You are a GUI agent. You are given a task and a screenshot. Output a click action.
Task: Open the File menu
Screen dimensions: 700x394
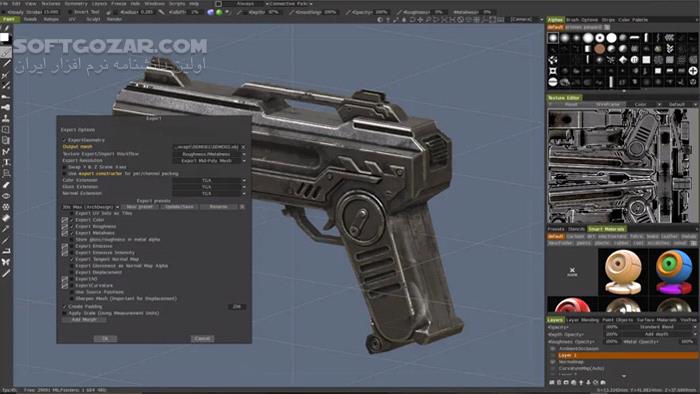tap(4, 4)
